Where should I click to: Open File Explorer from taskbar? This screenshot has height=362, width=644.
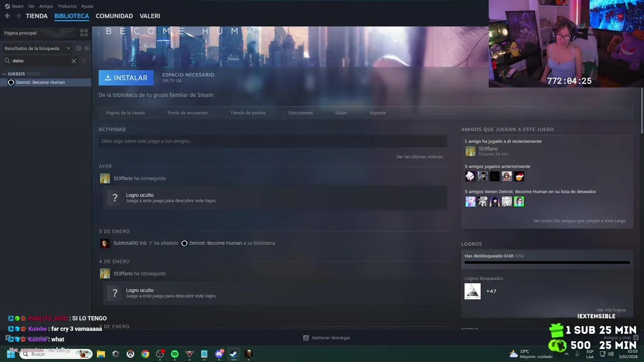pos(101,354)
